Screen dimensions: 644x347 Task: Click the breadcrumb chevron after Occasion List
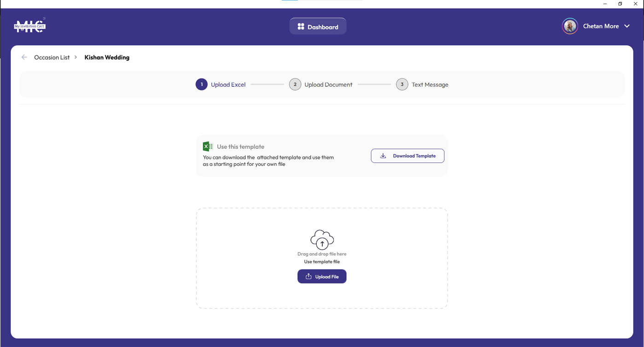click(x=75, y=57)
